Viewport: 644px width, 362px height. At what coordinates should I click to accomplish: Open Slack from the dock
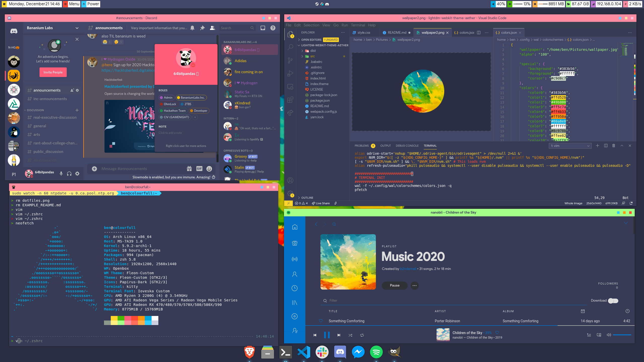click(x=322, y=352)
